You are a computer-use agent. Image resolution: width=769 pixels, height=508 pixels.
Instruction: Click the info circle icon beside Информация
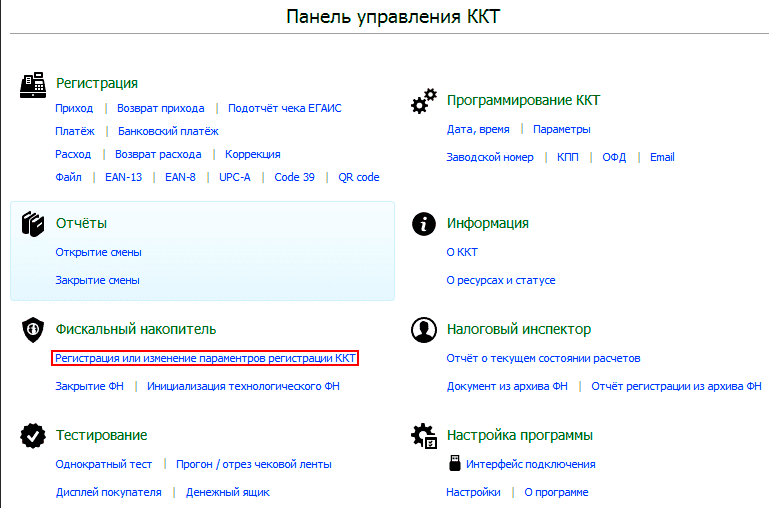(424, 224)
